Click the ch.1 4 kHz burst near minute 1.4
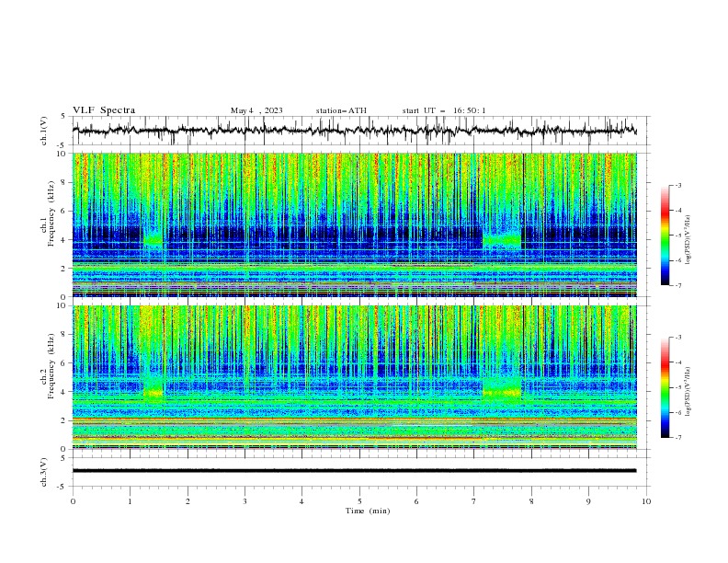The height and width of the screenshot is (563, 728). click(154, 240)
